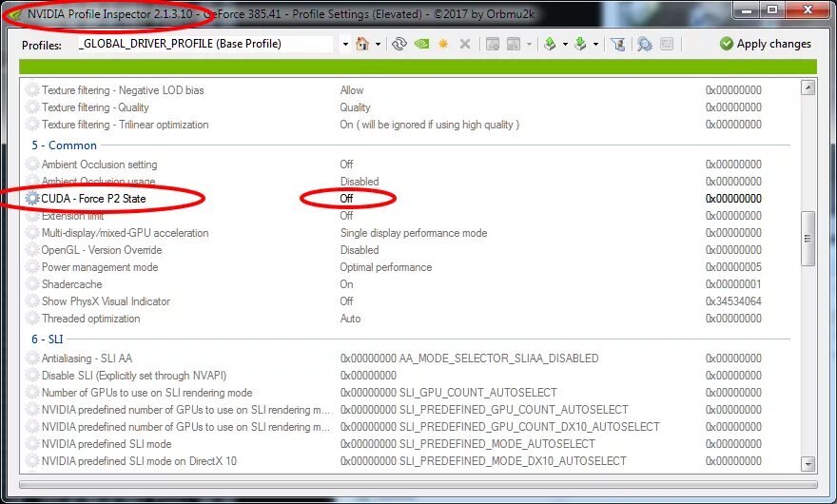This screenshot has height=504, width=837.
Task: Expand the import profiles dropdown arrow
Action: 595,45
